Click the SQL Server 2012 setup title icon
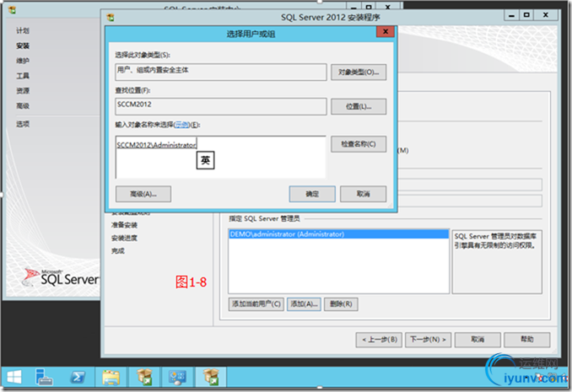The image size is (572, 392). (111, 17)
